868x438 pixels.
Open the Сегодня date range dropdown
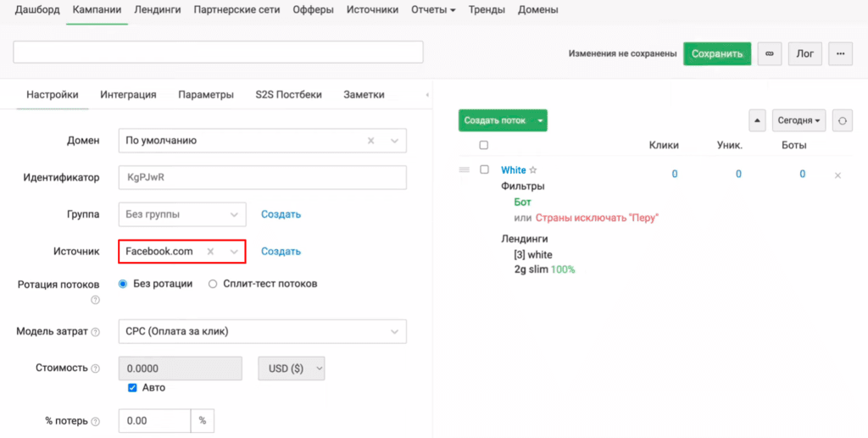click(798, 120)
